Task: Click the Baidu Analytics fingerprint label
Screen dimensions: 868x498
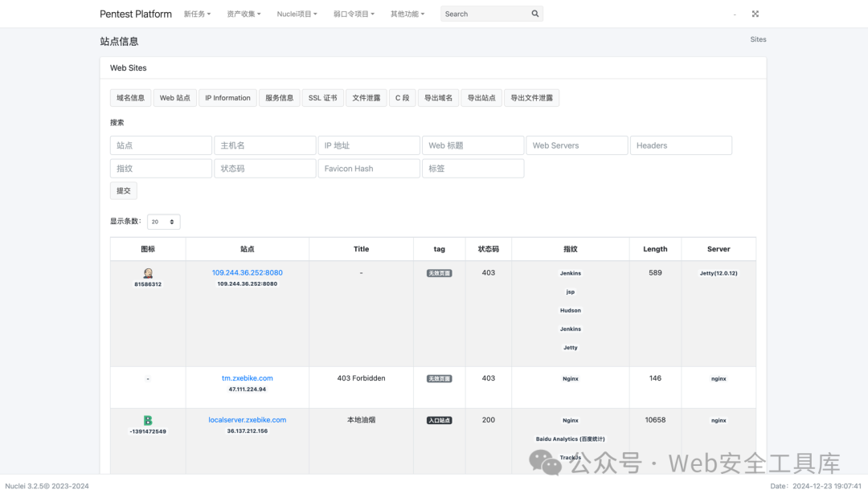Action: click(570, 439)
